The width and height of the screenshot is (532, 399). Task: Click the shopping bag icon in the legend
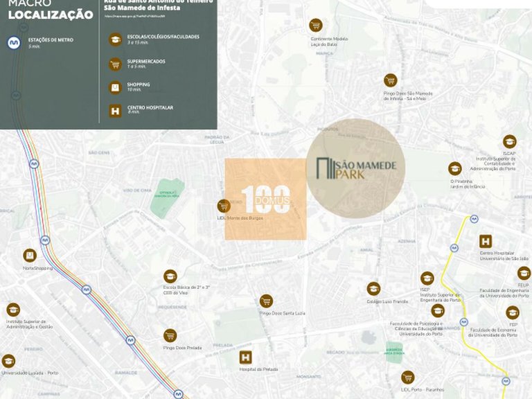(116, 87)
